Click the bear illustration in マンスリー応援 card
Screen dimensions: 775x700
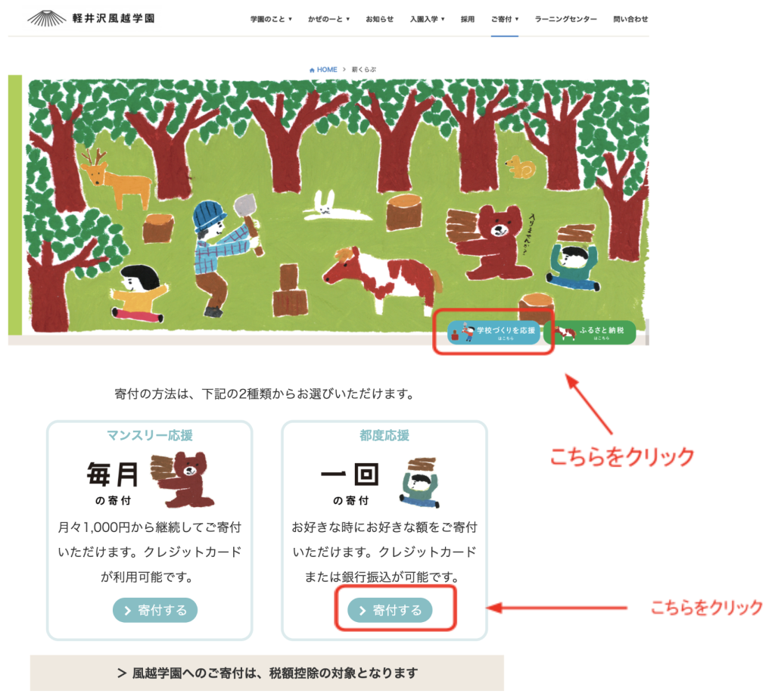pyautogui.click(x=182, y=480)
